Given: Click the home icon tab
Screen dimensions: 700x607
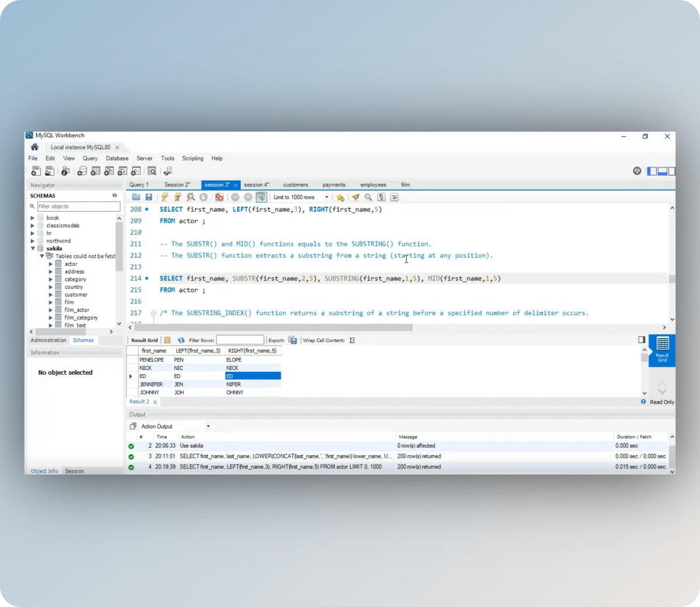Looking at the screenshot, I should pos(34,147).
